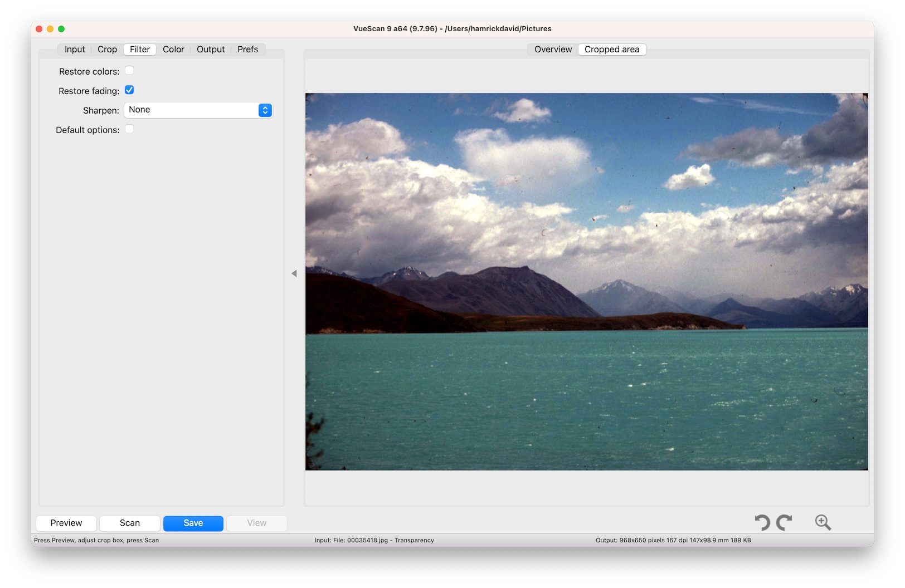Screen dimensions: 905x588
Task: Enable the Restore colors checkbox
Action: 129,71
